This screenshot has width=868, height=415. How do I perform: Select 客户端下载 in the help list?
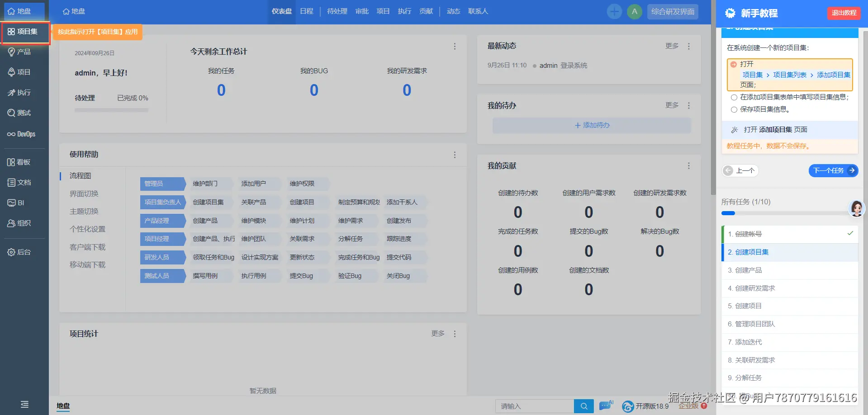[x=87, y=247]
